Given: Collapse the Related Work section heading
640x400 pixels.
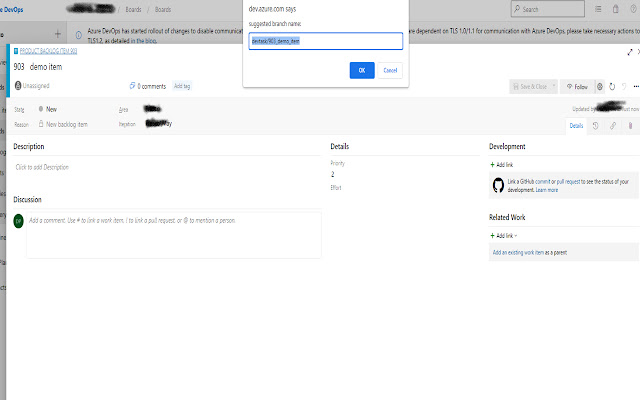Looking at the screenshot, I should tap(507, 217).
